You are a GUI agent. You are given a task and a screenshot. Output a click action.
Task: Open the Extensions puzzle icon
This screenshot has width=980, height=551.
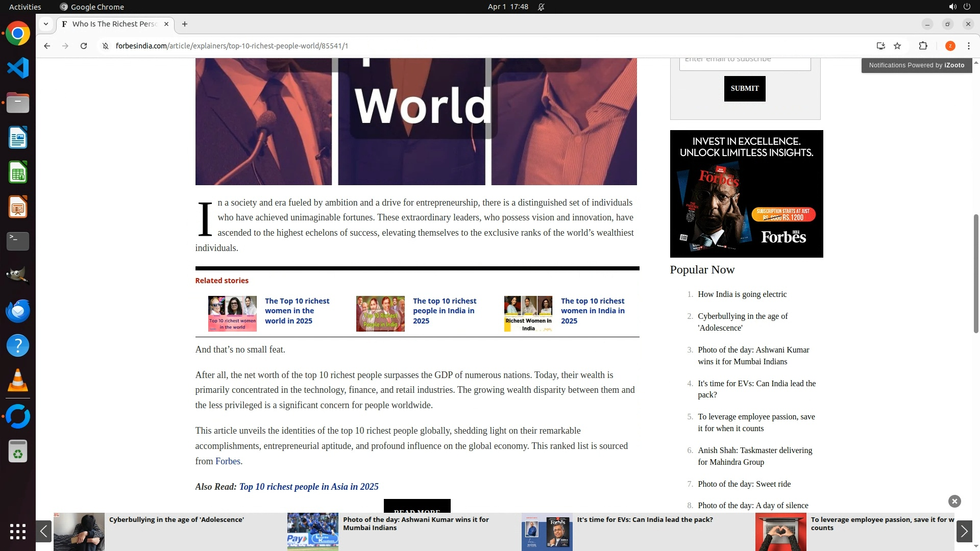pyautogui.click(x=923, y=46)
